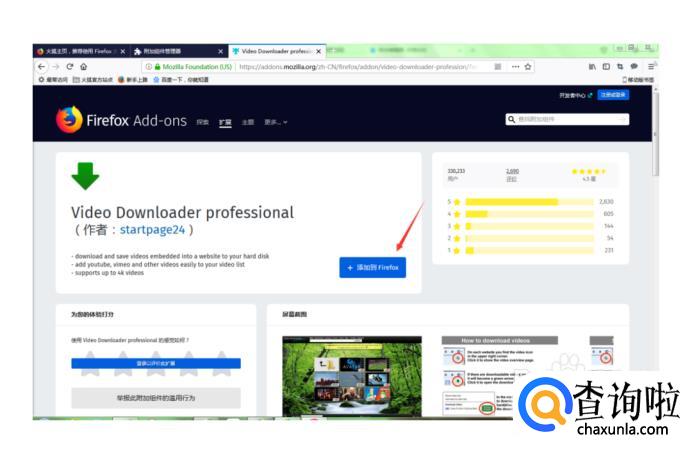Go back using the browser back arrow
Image resolution: width=692 pixels, height=460 pixels.
[x=41, y=67]
